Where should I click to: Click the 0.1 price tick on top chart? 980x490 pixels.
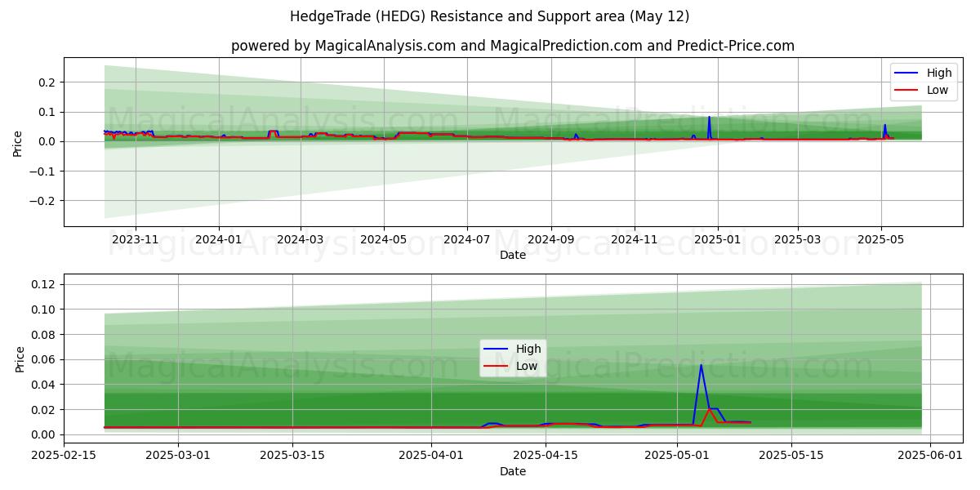[x=46, y=112]
